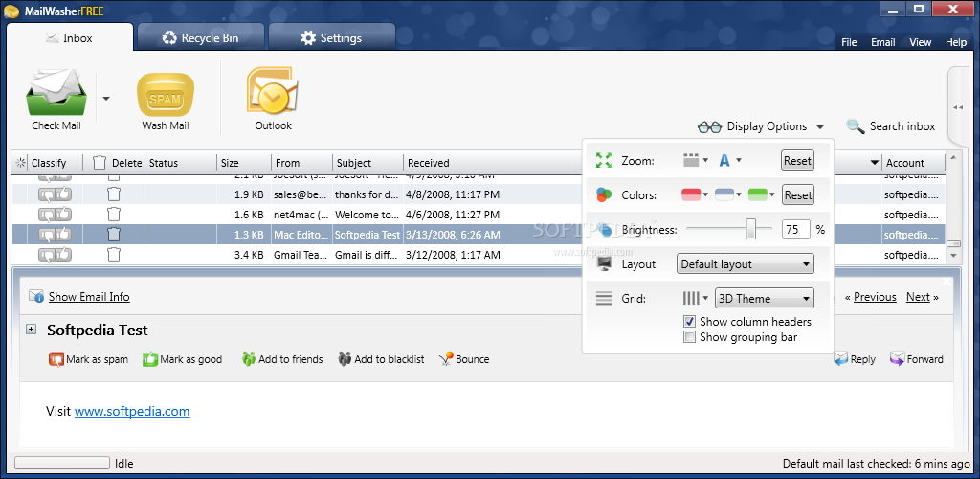This screenshot has width=980, height=479.
Task: Expand the Softpedia Test email header
Action: pyautogui.click(x=31, y=329)
